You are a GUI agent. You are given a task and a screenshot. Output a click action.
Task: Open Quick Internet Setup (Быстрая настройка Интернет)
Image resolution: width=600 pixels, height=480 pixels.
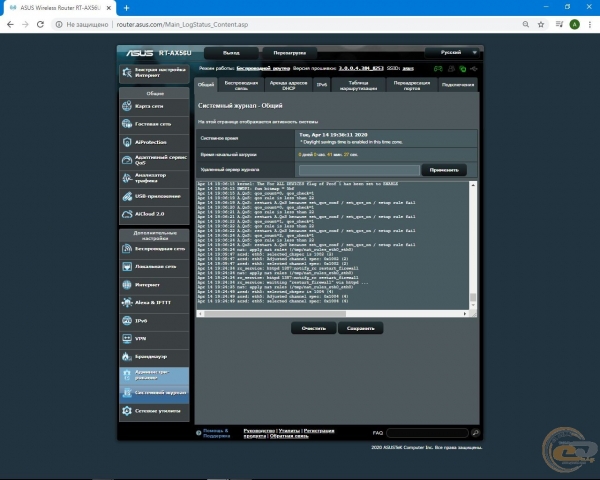click(154, 73)
